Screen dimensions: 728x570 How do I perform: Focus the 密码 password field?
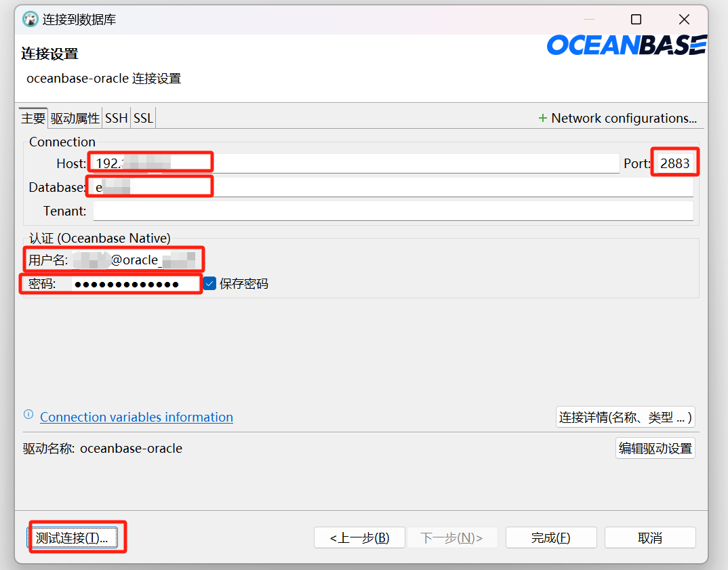click(136, 283)
